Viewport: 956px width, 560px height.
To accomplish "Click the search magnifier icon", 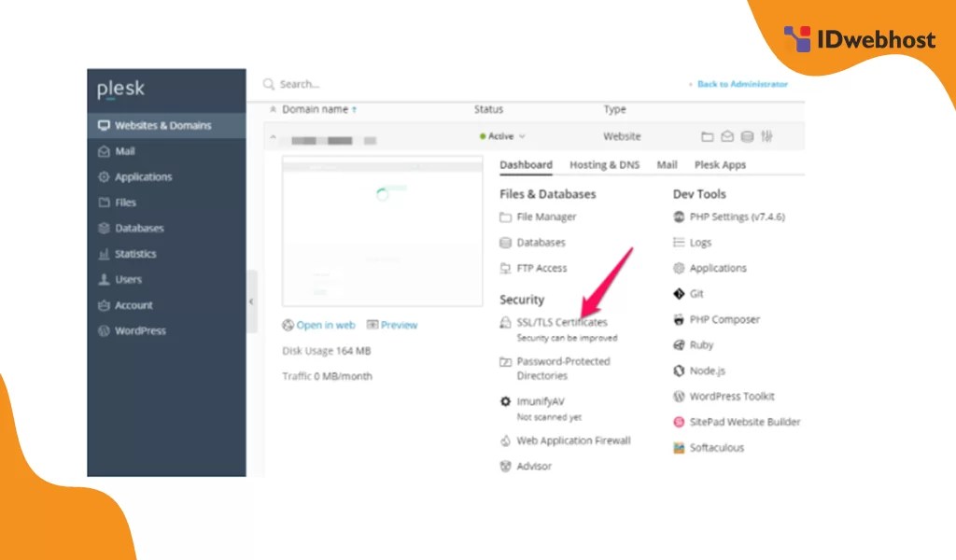I will click(268, 84).
